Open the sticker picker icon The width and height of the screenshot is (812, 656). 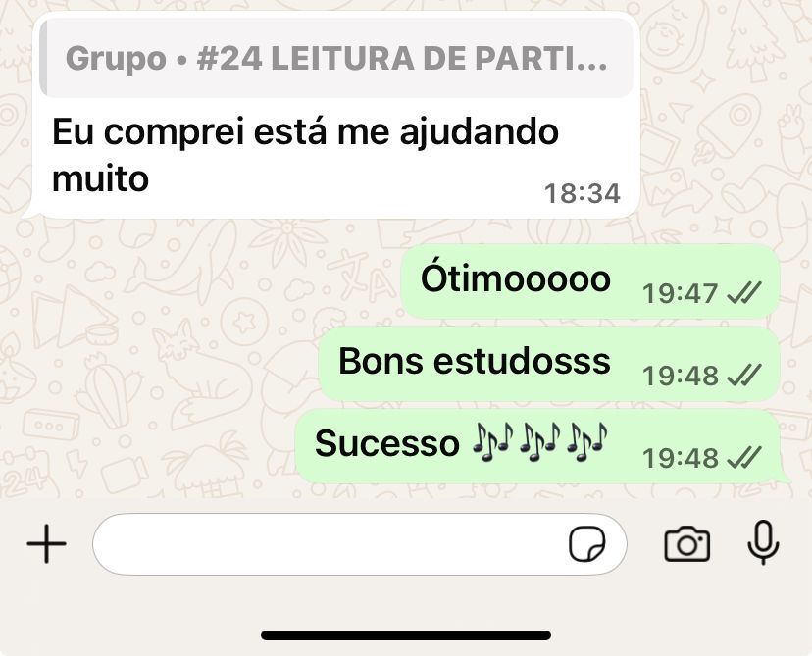point(587,544)
